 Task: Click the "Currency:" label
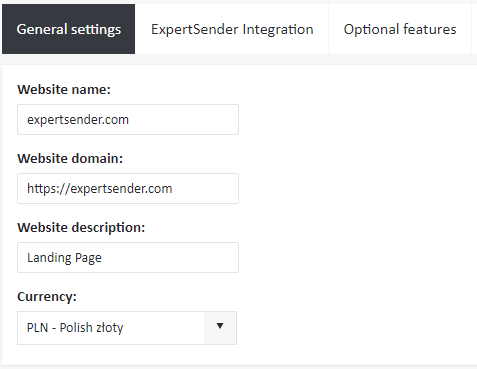click(47, 297)
